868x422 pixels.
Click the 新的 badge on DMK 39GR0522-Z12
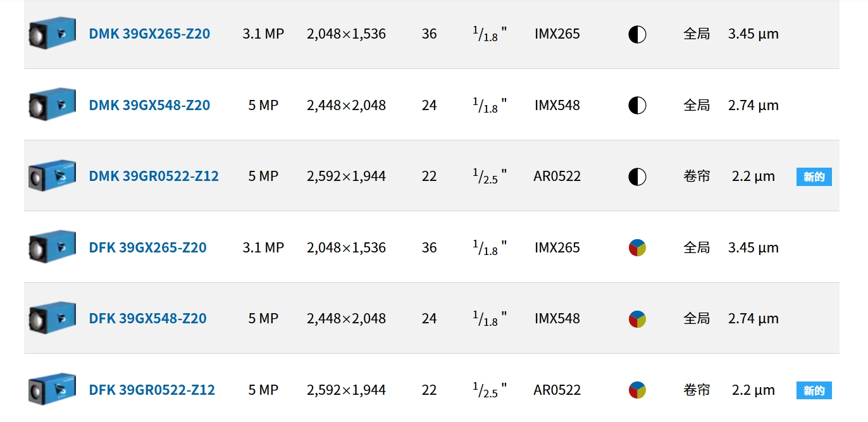(x=814, y=177)
